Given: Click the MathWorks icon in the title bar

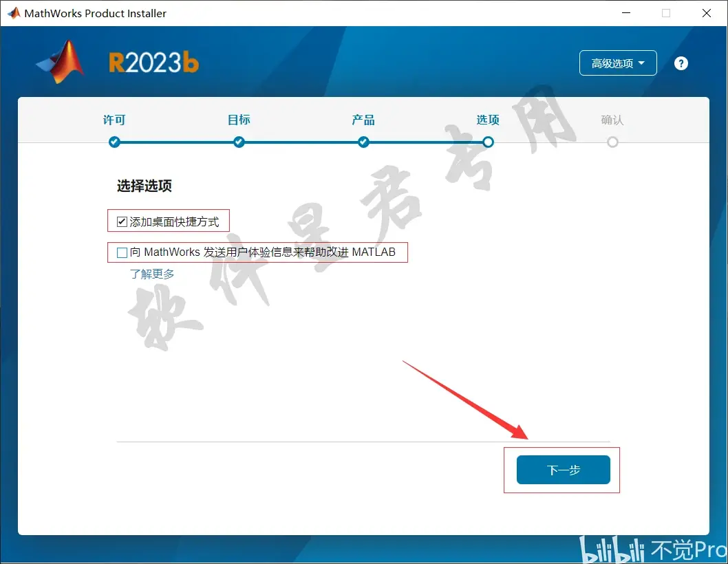Looking at the screenshot, I should click(x=14, y=13).
